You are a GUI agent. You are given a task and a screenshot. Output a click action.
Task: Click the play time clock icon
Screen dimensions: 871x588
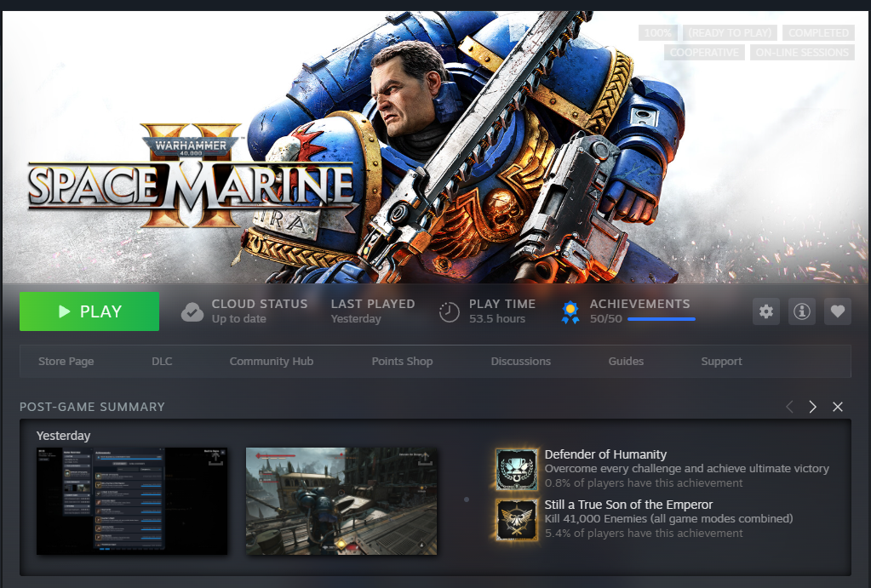(x=450, y=312)
